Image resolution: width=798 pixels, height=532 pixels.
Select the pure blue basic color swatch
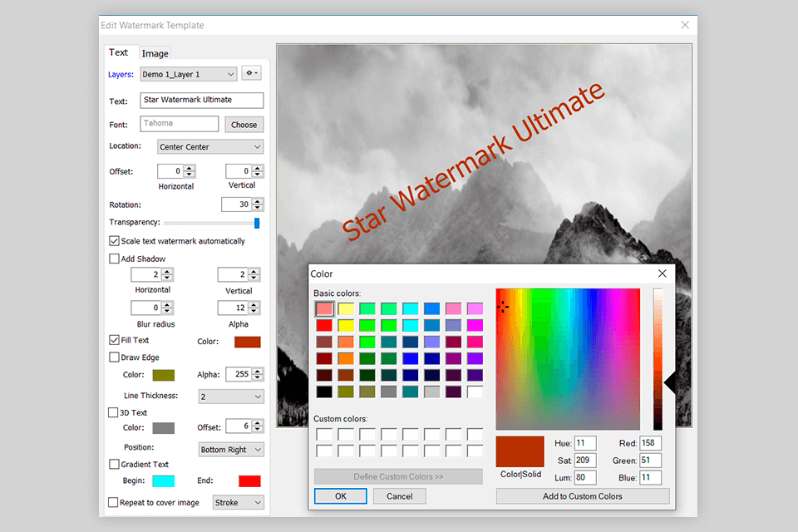click(410, 358)
